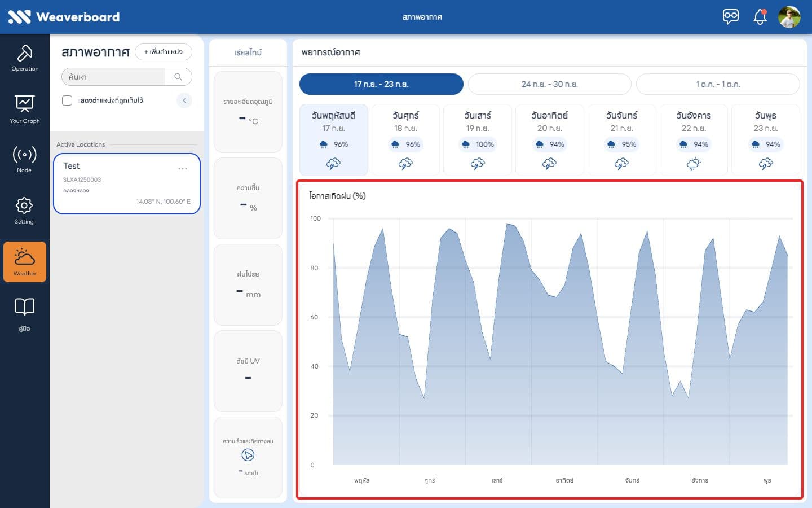The width and height of the screenshot is (812, 508).
Task: Collapse the locations panel chevron
Action: point(184,100)
